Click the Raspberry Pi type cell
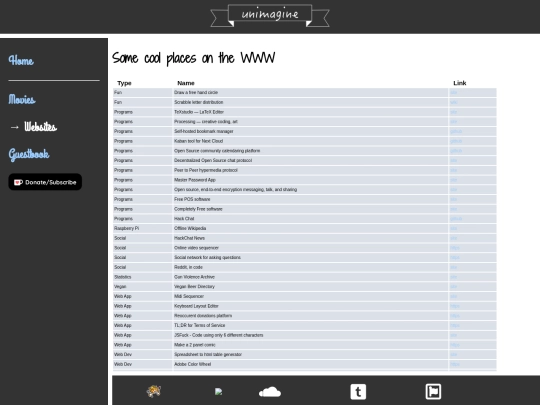This screenshot has height=405, width=540. tap(143, 228)
